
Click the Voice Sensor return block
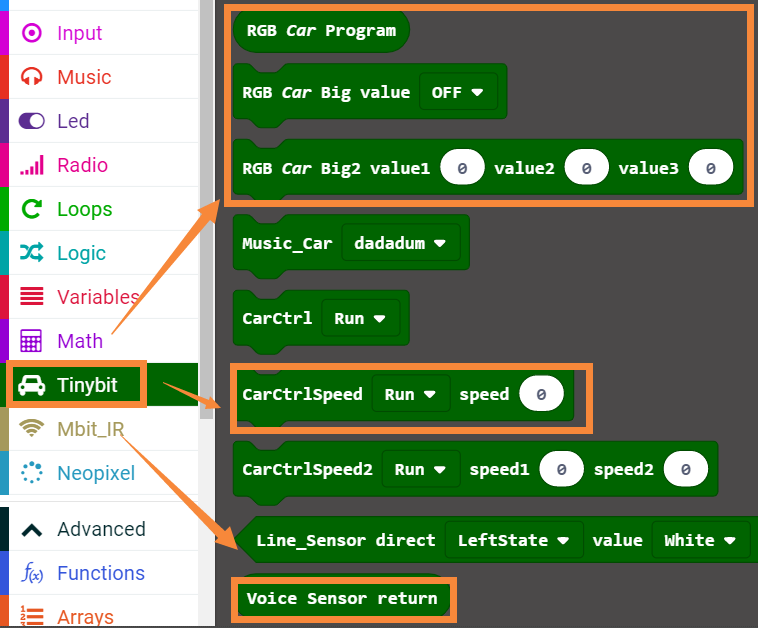click(342, 599)
